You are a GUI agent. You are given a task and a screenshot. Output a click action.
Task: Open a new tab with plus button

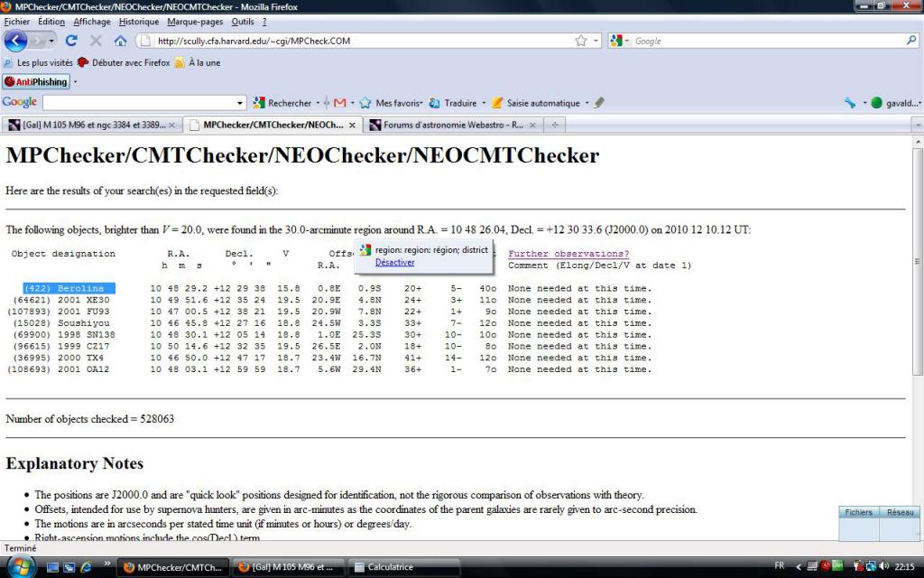point(555,125)
